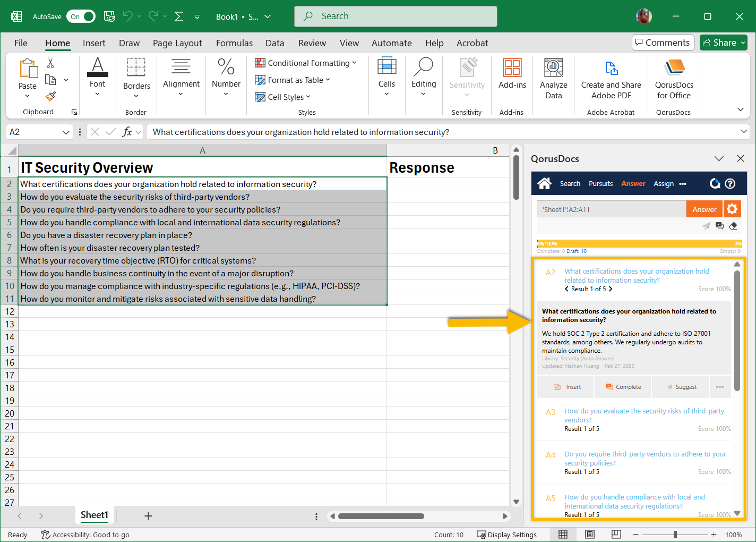Open the Name Box dropdown arrow
The image size is (756, 542).
click(66, 132)
